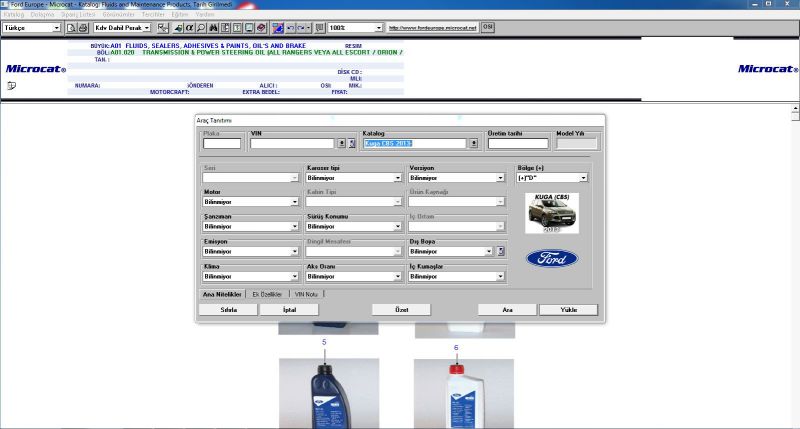
Task: Open the 100% zoom level dropdown
Action: 379,28
